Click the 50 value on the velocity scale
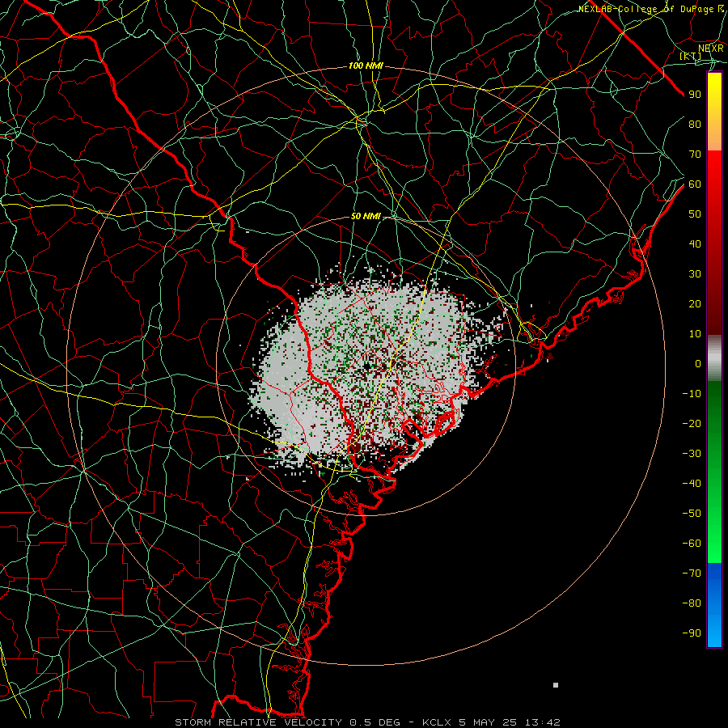 point(695,214)
